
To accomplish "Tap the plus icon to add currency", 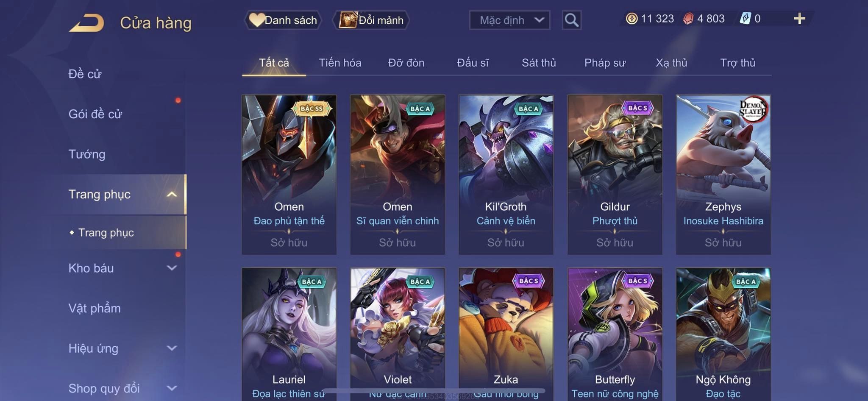I will pyautogui.click(x=799, y=19).
